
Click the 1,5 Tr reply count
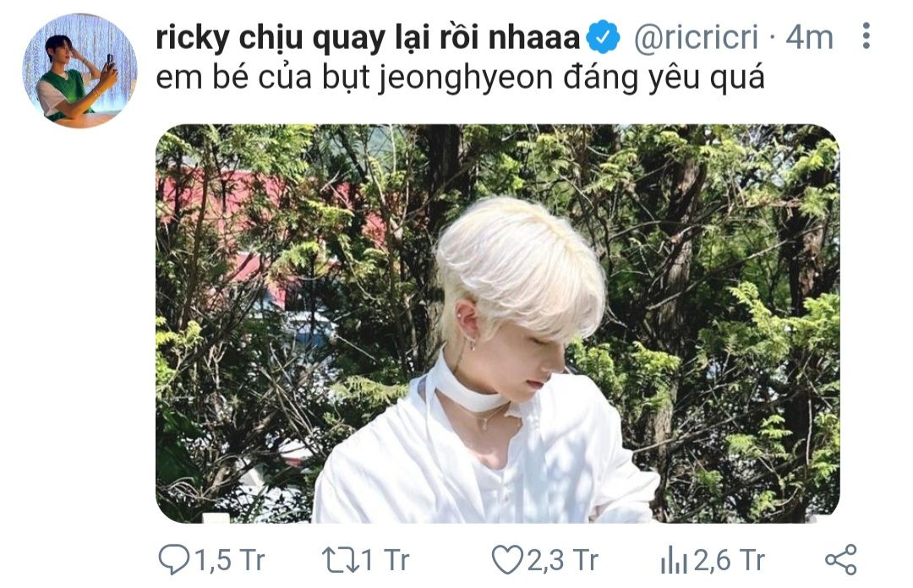click(x=229, y=561)
